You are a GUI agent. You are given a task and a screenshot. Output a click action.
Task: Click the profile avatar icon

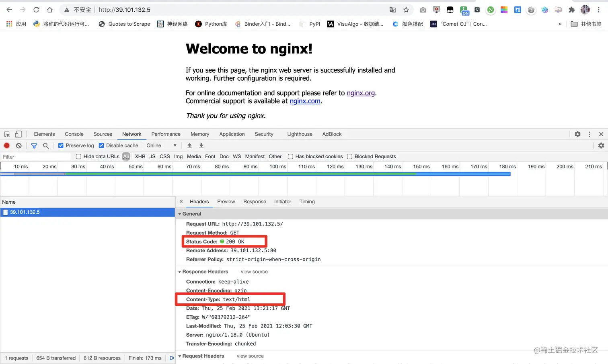[x=585, y=10]
